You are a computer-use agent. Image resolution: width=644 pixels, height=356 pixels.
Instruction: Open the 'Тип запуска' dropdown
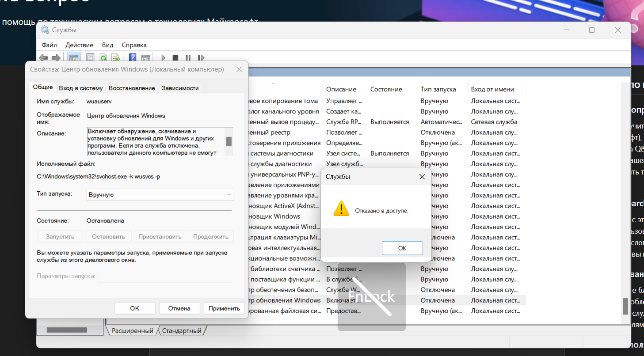(x=160, y=194)
